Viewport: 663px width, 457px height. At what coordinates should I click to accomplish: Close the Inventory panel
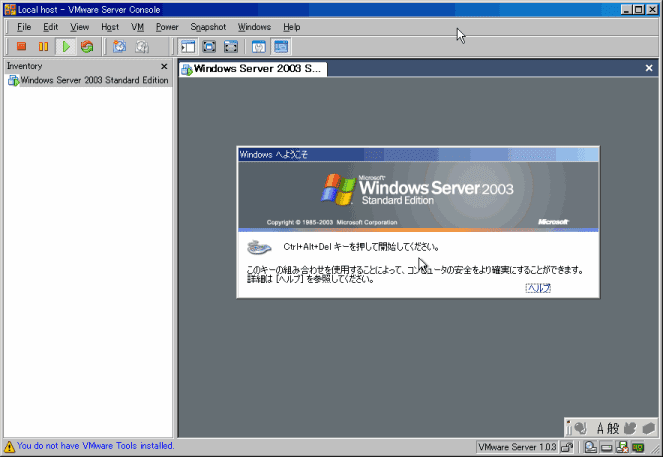point(164,66)
